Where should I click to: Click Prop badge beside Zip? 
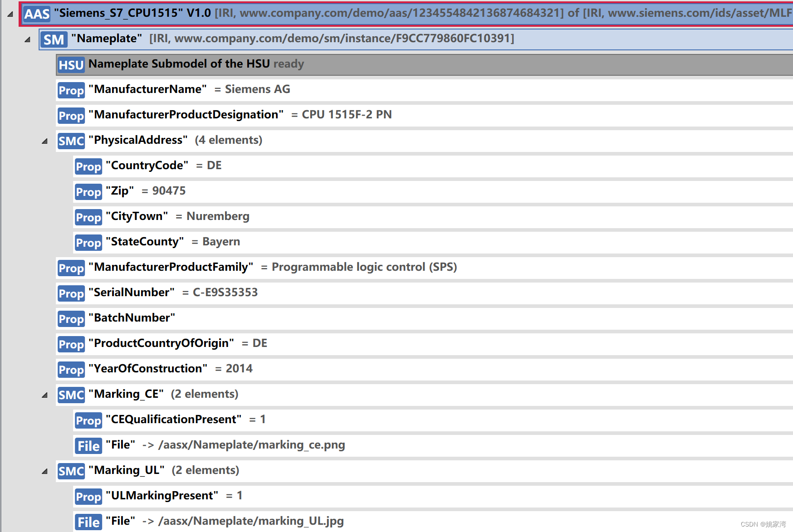pos(88,192)
